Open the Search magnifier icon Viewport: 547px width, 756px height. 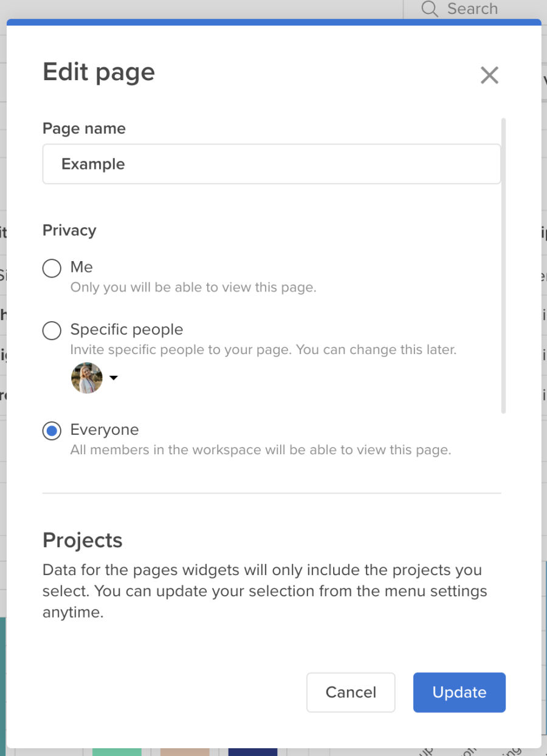(429, 9)
